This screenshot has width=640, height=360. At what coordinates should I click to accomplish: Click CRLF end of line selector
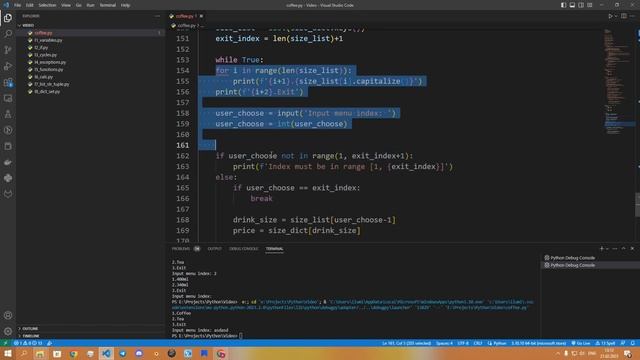(478, 343)
